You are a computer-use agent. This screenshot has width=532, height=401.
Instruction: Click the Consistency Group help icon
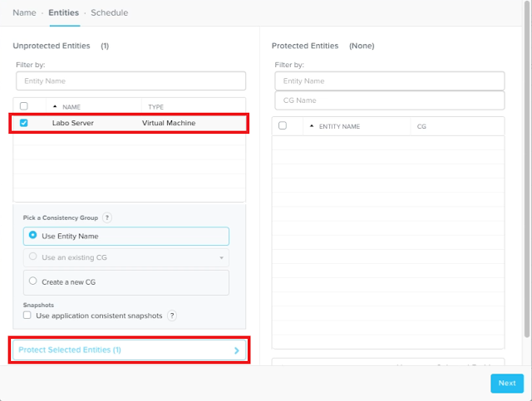(x=107, y=218)
